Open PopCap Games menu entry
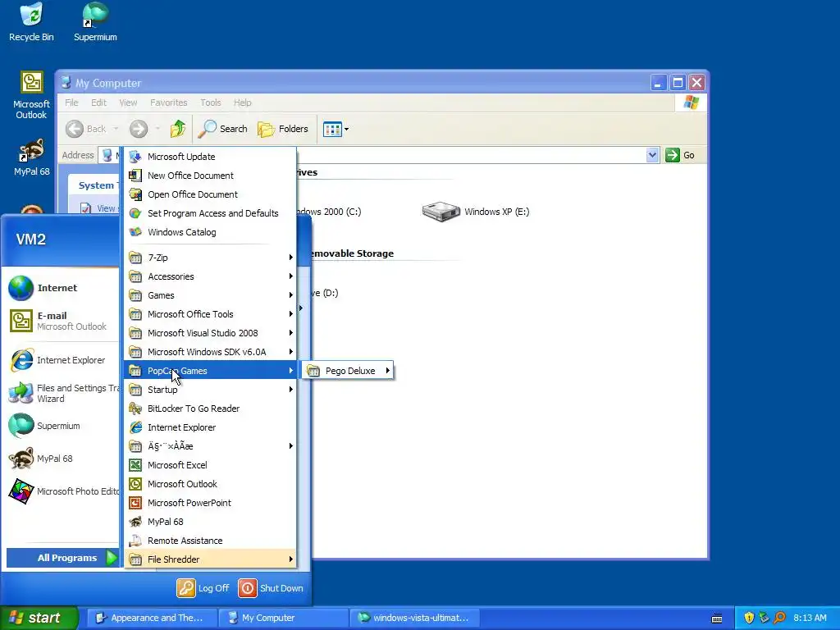 (x=210, y=371)
